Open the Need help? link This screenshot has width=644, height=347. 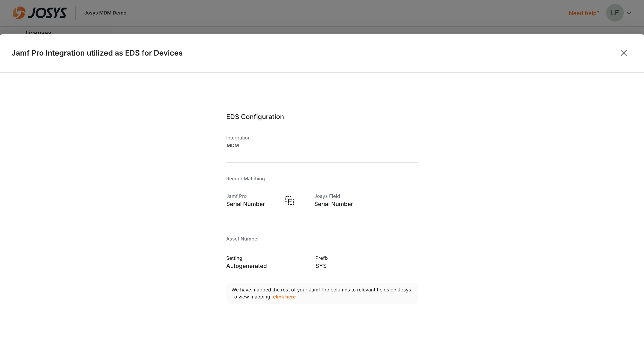coord(584,13)
